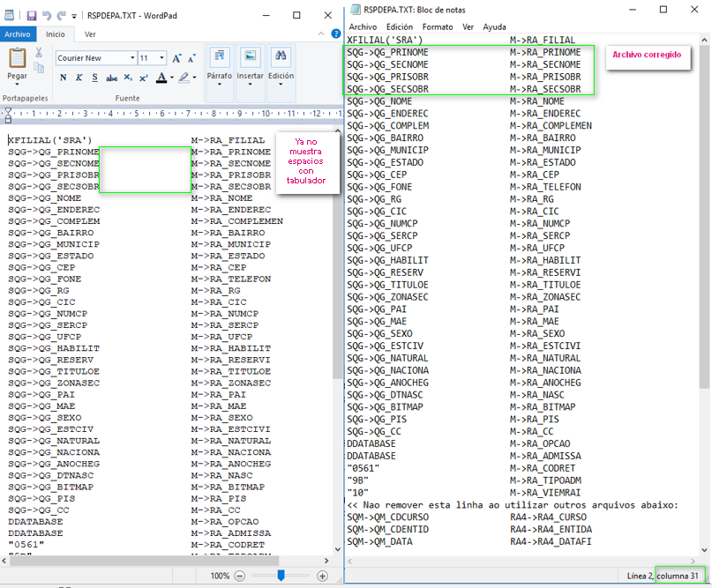Toggle subscript formatting

(128, 78)
